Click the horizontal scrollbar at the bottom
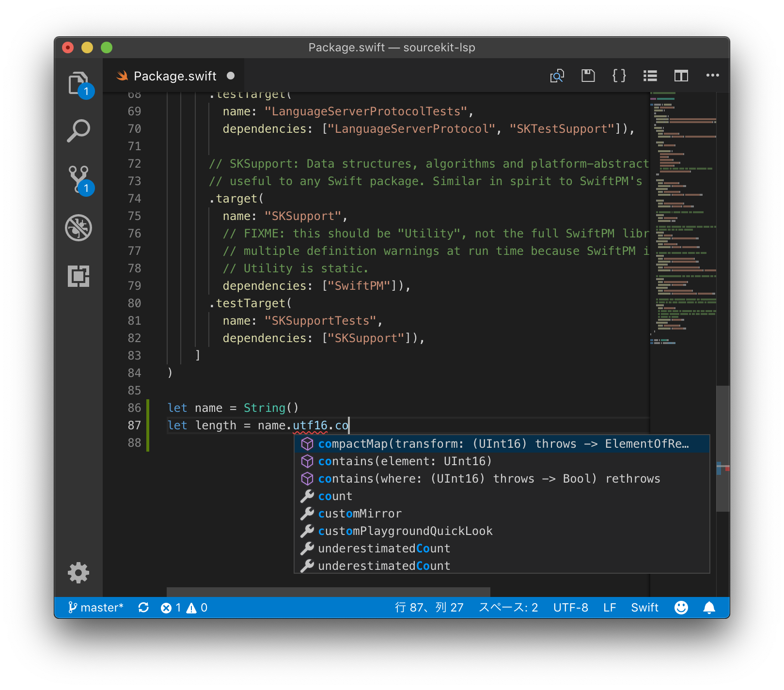The height and width of the screenshot is (690, 784). point(328,590)
